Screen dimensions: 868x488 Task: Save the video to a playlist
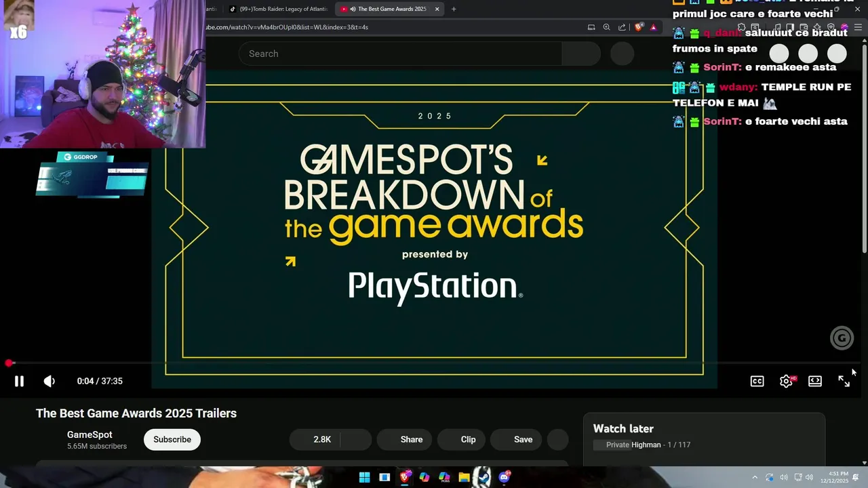516,439
